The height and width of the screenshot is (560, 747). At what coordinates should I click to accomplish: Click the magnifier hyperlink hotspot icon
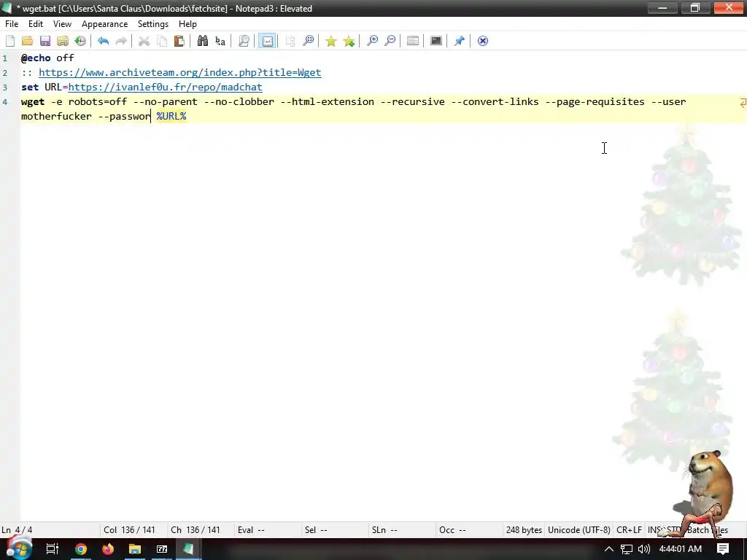tap(309, 41)
